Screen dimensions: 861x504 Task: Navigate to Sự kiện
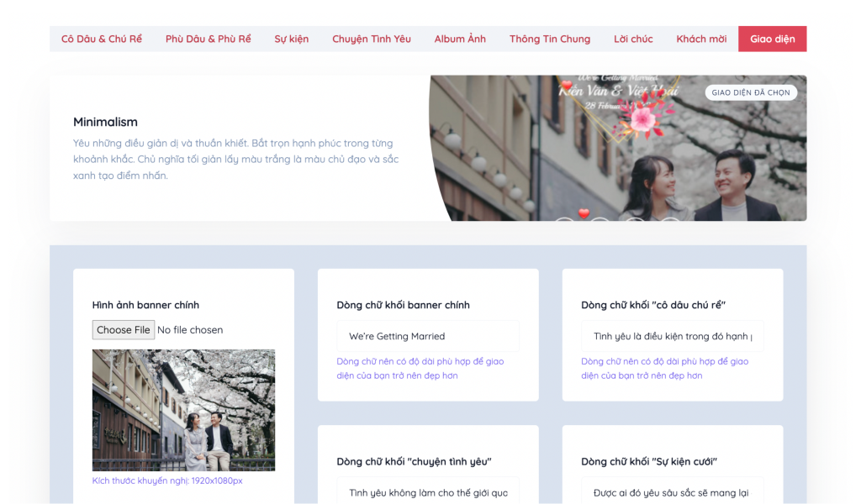[x=292, y=39]
